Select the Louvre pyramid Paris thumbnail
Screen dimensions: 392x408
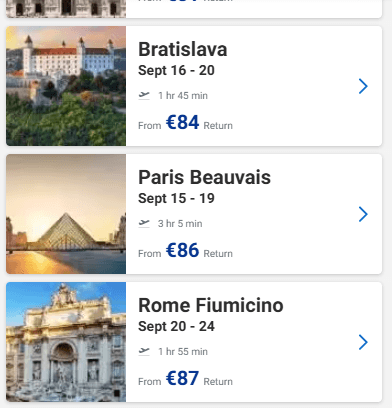click(x=66, y=214)
